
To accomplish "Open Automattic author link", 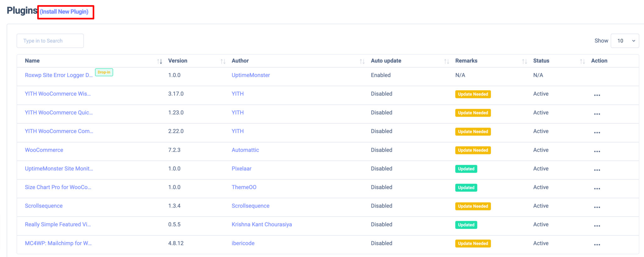I will pyautogui.click(x=245, y=150).
